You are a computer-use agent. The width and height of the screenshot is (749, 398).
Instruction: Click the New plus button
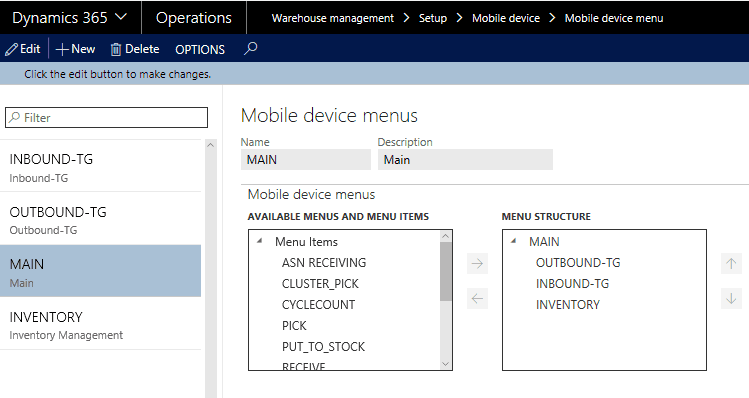pos(75,49)
